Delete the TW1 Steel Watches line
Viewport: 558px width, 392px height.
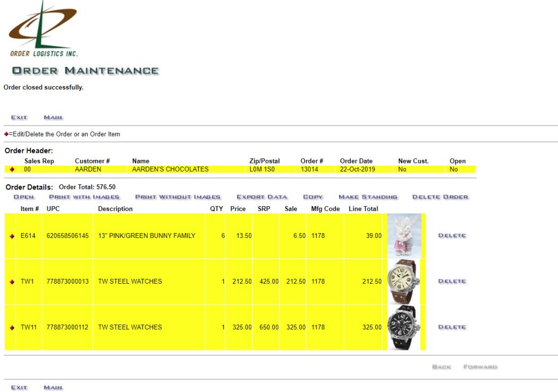(x=453, y=281)
